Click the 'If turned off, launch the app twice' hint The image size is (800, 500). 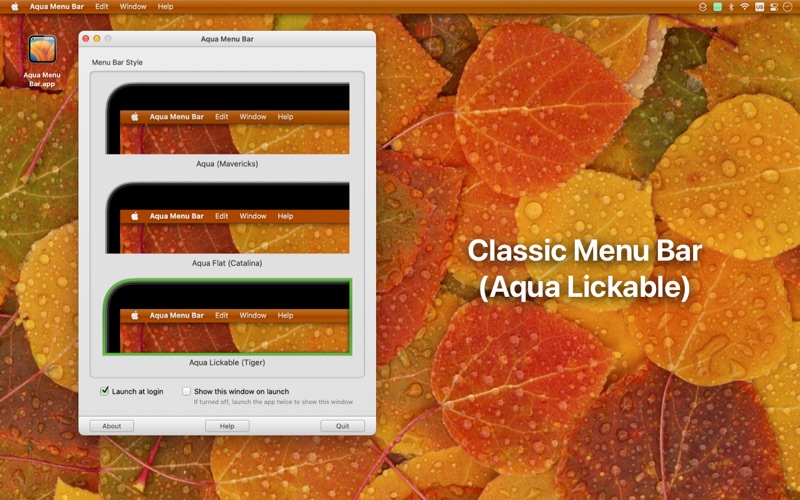(x=273, y=402)
